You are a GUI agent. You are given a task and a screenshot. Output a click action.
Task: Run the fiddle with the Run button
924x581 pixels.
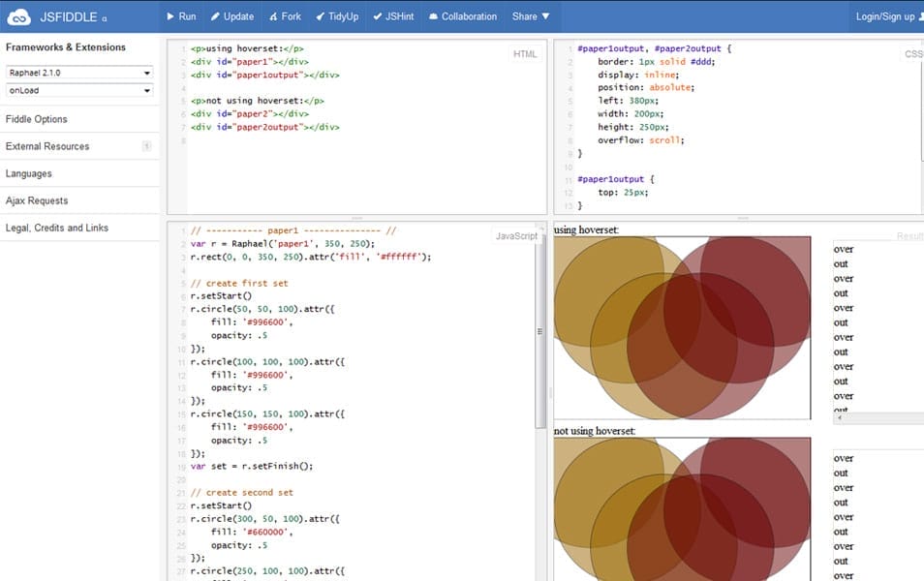pyautogui.click(x=181, y=16)
